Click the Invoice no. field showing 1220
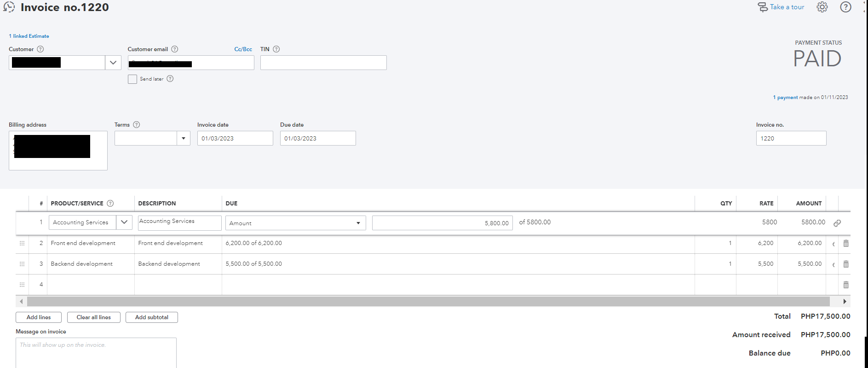 tap(791, 138)
